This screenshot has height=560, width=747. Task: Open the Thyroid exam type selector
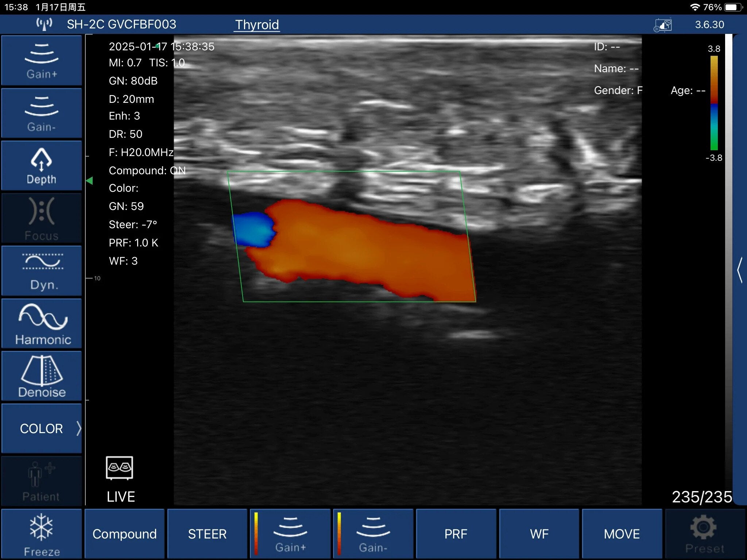[x=257, y=25]
